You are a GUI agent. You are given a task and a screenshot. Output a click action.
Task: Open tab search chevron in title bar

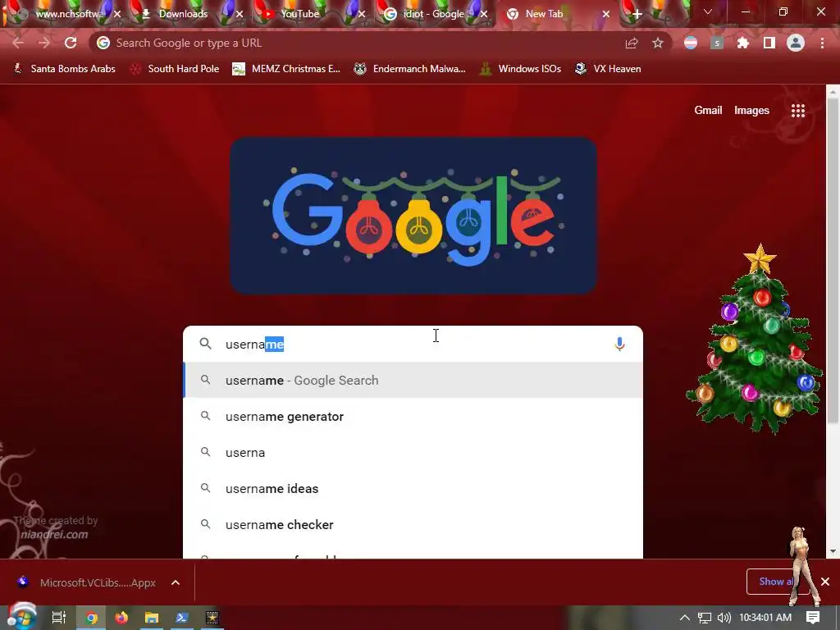pos(708,11)
